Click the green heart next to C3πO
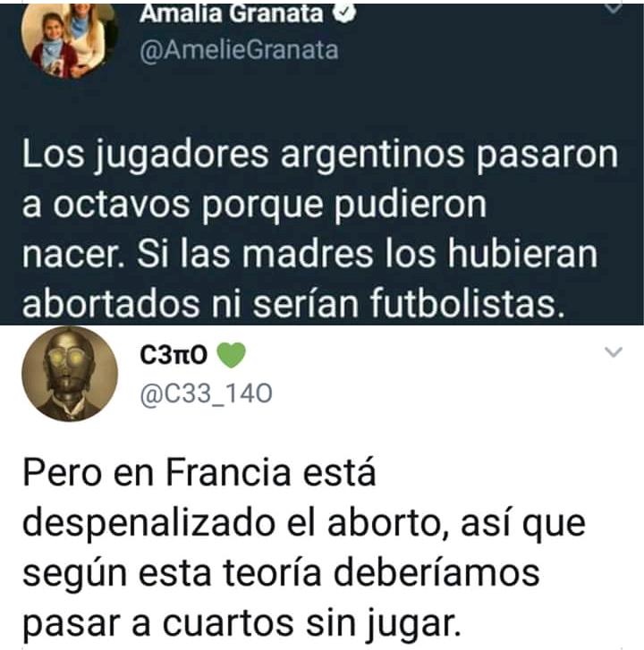 pos(232,356)
